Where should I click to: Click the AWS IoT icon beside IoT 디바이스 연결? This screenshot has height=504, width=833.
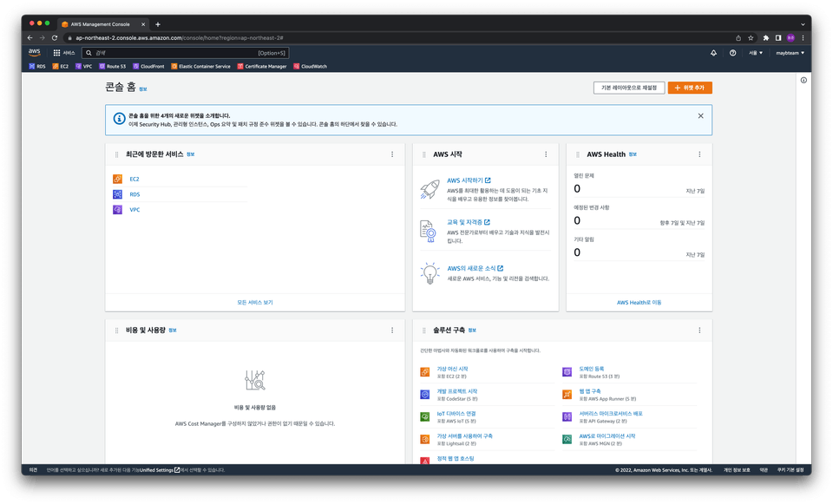[x=425, y=417]
